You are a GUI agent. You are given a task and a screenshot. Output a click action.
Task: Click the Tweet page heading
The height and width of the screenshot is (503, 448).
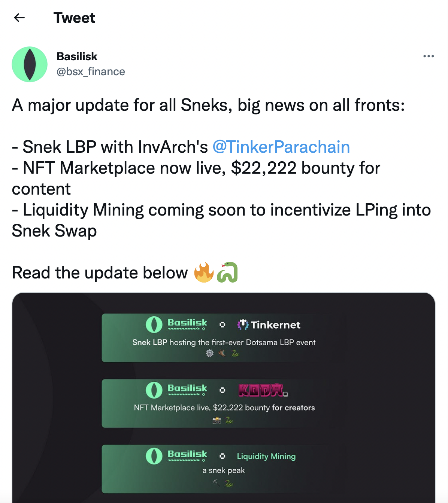click(x=74, y=18)
